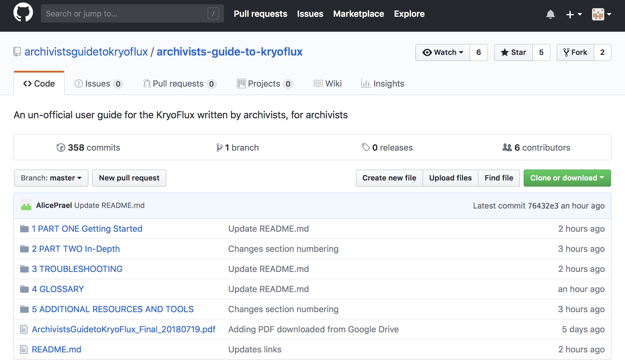625x364 pixels.
Task: Click the file icon for the PDF
Action: click(x=24, y=329)
